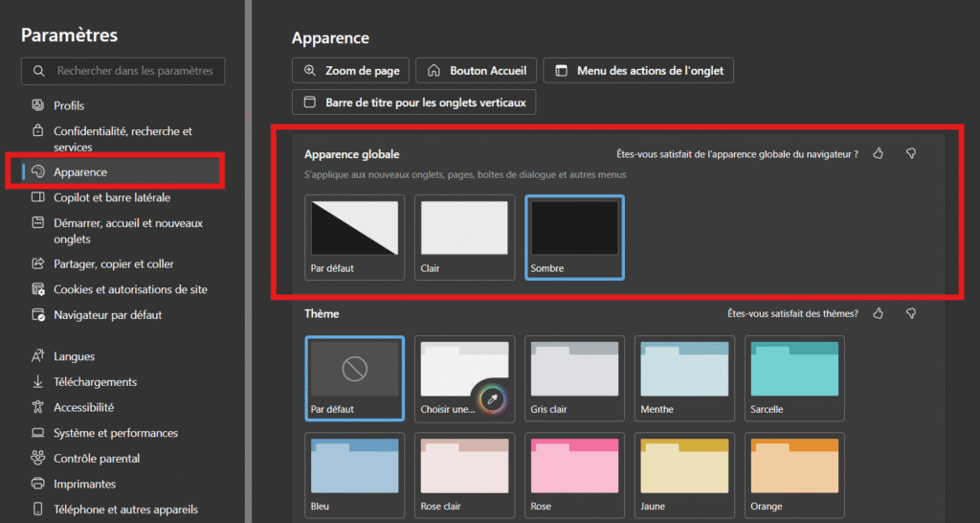
Task: Apply the Jaune theme
Action: pos(684,475)
